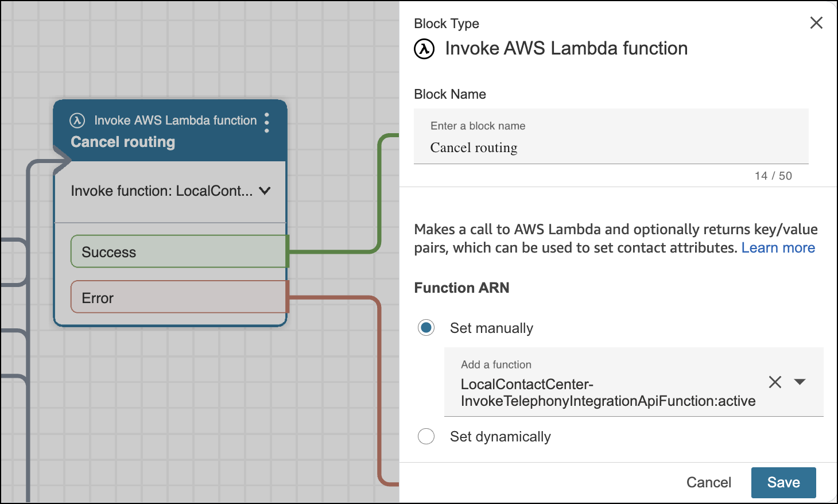Image resolution: width=838 pixels, height=504 pixels.
Task: Click the Cancel routing block title
Action: pos(123,142)
